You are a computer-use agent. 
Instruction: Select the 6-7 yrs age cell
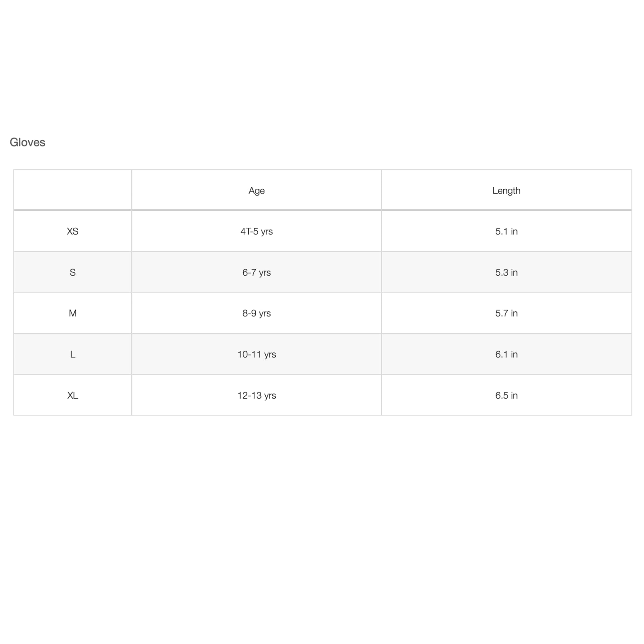(x=256, y=272)
